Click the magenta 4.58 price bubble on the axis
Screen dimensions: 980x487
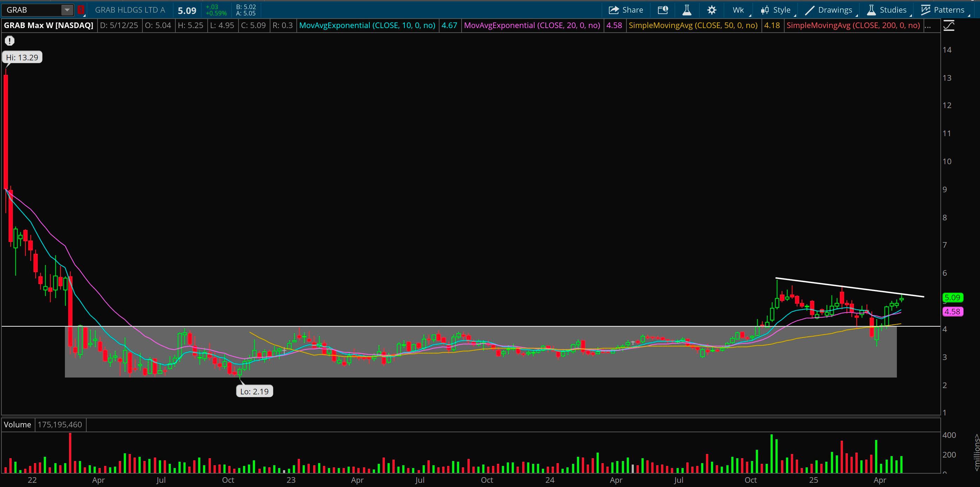[953, 312]
